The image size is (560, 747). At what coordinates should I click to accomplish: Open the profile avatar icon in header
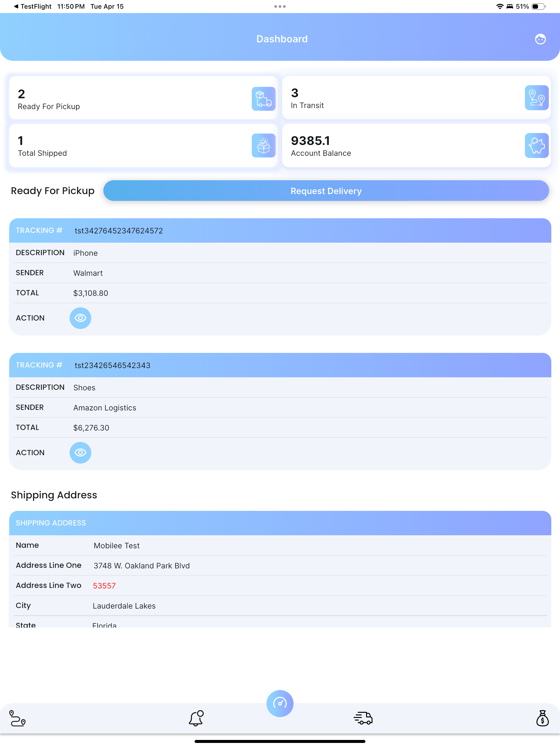tap(540, 39)
